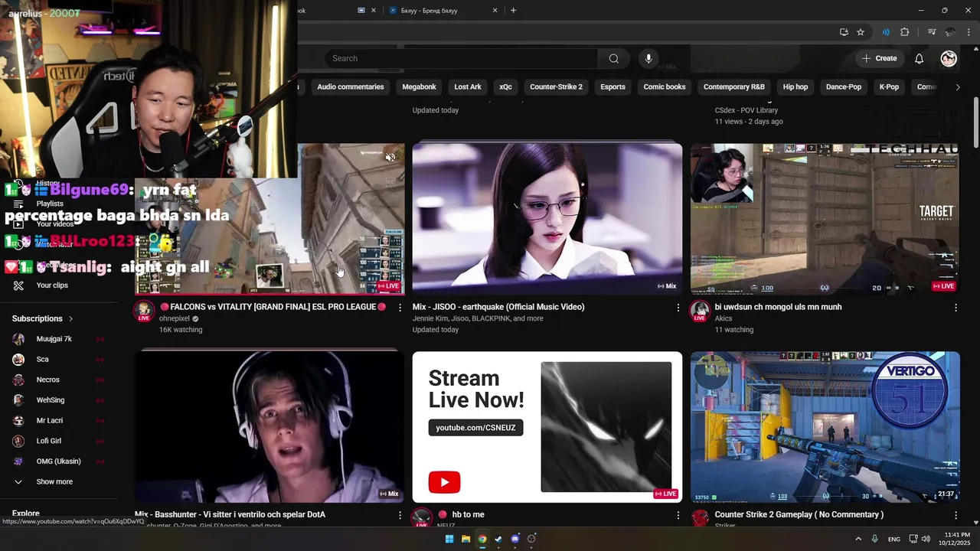980x551 pixels.
Task: Open the Vertigo Counter Strike 2 thumbnail
Action: (x=825, y=427)
